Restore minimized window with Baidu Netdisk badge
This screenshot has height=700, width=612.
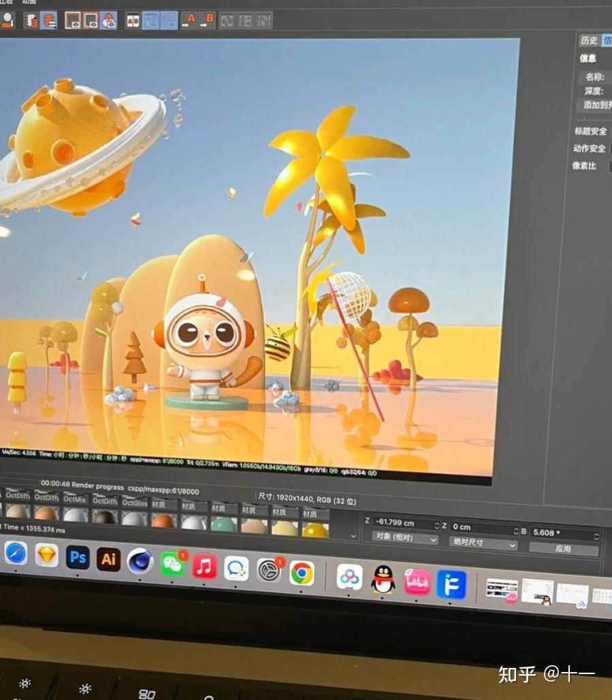point(573,595)
